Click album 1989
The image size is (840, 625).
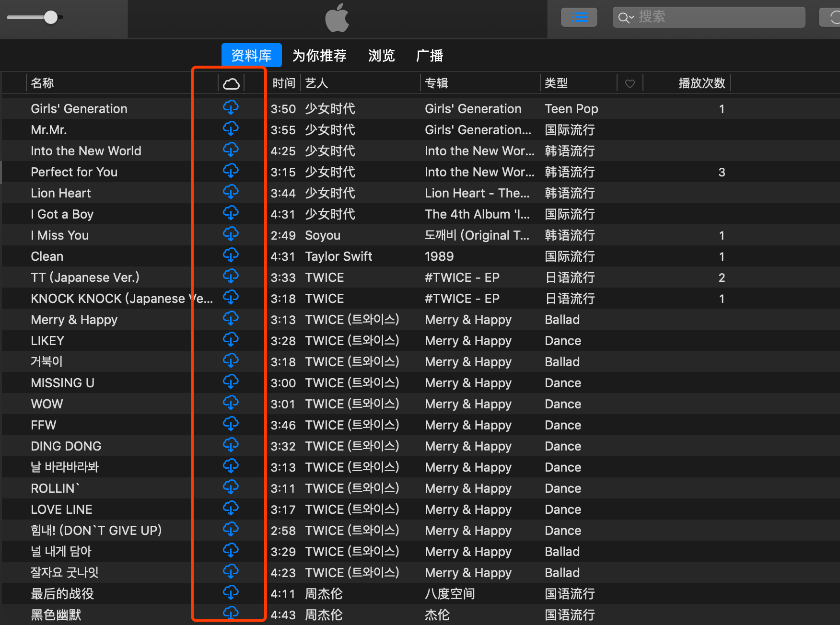pos(439,256)
